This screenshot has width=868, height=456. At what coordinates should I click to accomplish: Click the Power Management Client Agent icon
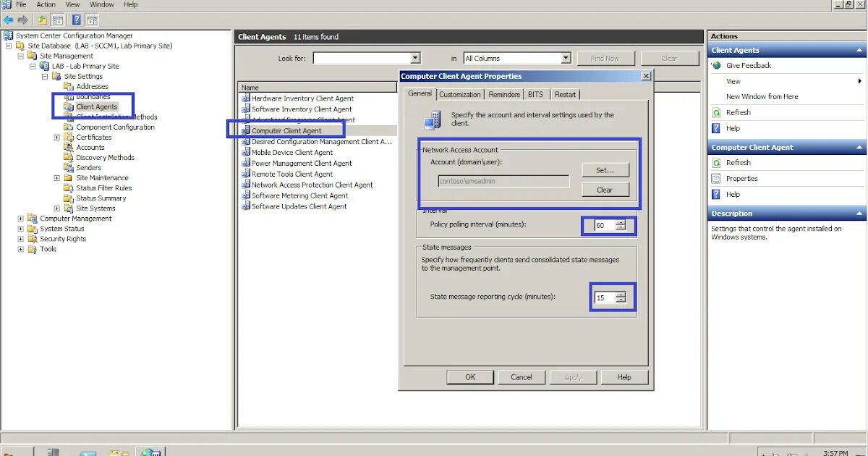click(x=246, y=164)
